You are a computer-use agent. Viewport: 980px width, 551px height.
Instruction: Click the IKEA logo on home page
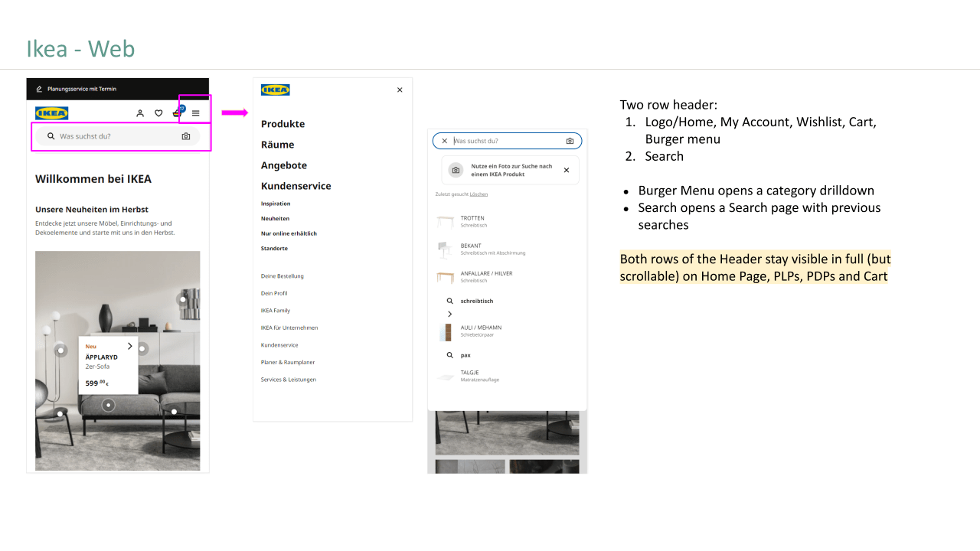[x=51, y=113]
